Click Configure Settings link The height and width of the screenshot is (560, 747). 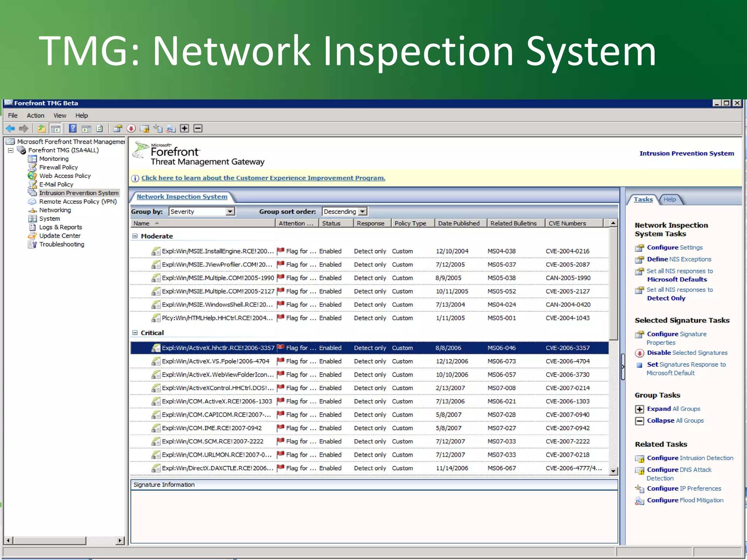pyautogui.click(x=674, y=248)
